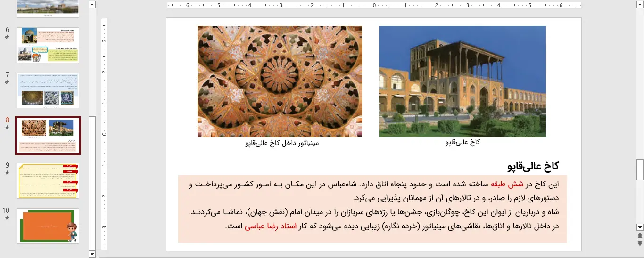Click the animation star icon under slide 10
This screenshot has height=258, width=644.
point(7,218)
